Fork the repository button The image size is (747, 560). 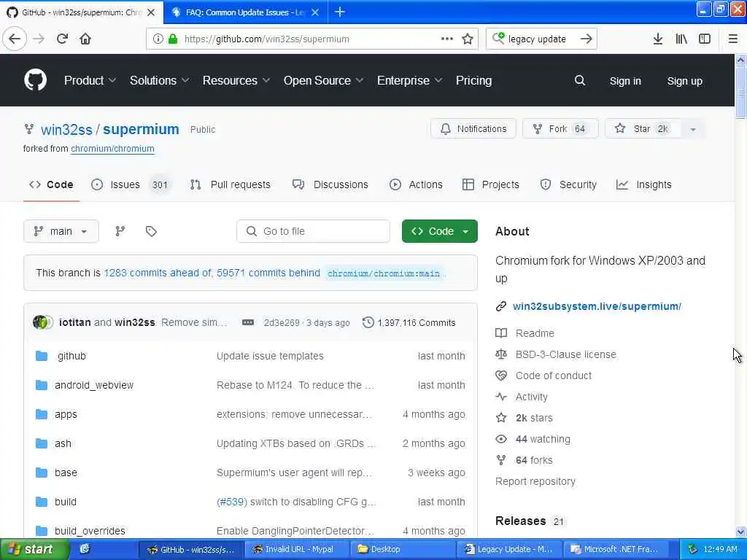[560, 129]
